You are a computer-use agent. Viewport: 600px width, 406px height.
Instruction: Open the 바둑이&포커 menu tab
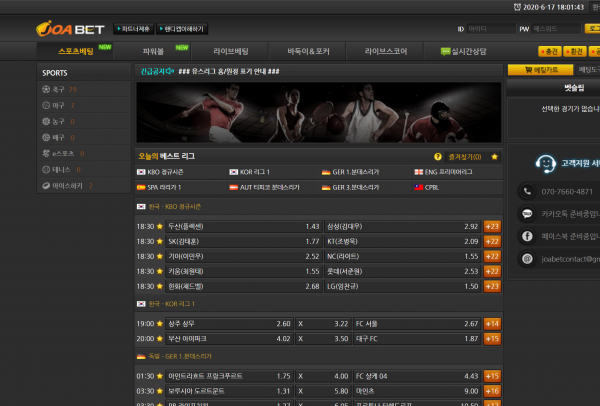[x=308, y=51]
